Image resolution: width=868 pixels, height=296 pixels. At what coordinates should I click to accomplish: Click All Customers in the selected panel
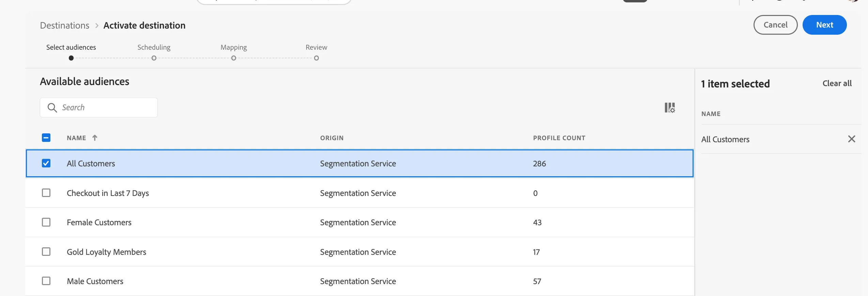coord(725,139)
